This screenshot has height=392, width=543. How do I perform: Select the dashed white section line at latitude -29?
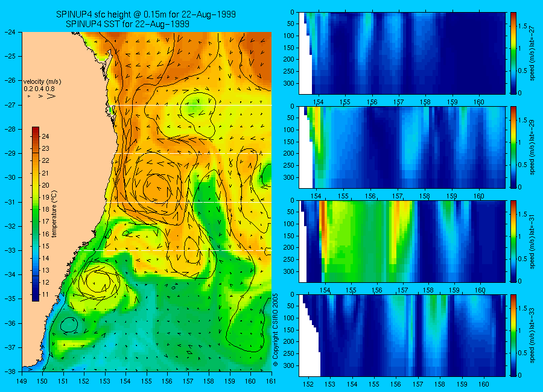click(192, 153)
